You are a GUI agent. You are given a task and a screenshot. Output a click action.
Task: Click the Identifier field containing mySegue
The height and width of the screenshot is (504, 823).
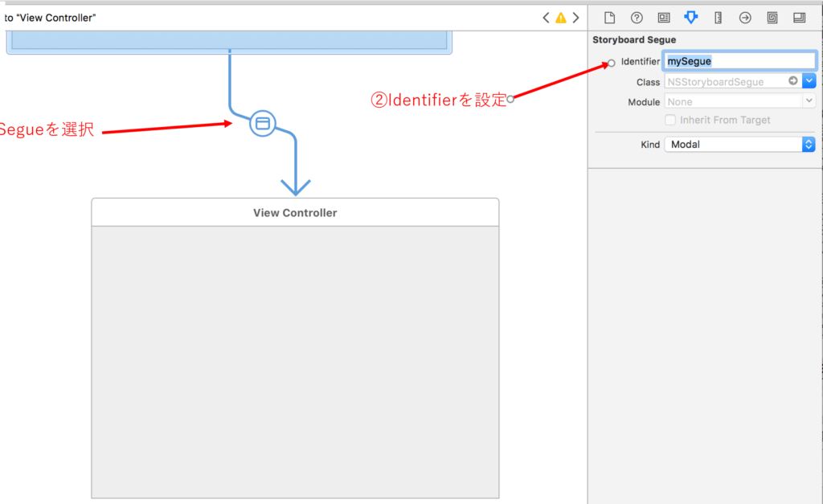click(739, 61)
